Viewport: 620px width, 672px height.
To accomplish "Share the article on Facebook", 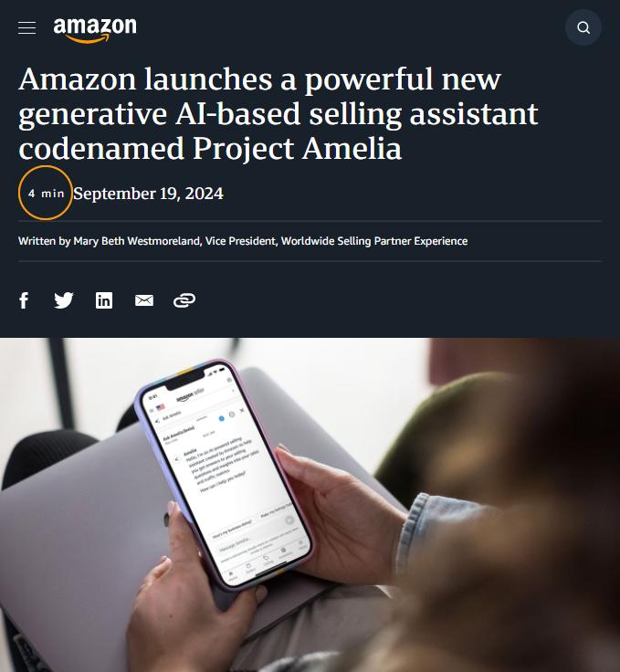I will 24,300.
